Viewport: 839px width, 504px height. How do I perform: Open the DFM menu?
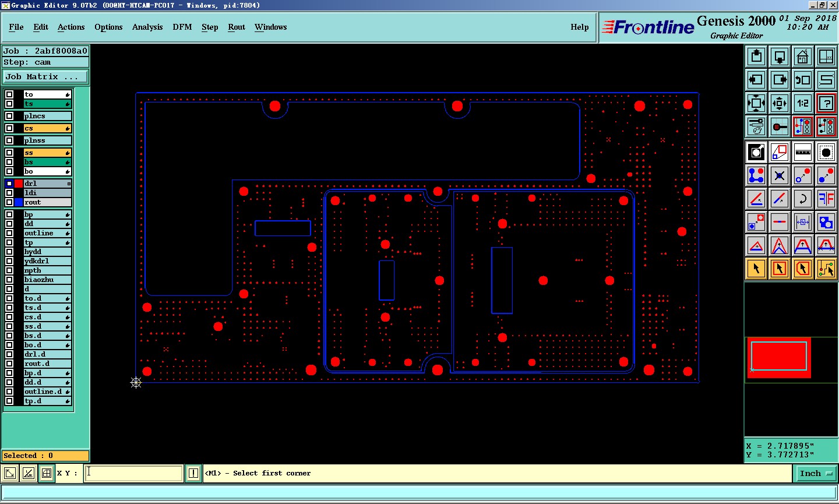tap(182, 27)
